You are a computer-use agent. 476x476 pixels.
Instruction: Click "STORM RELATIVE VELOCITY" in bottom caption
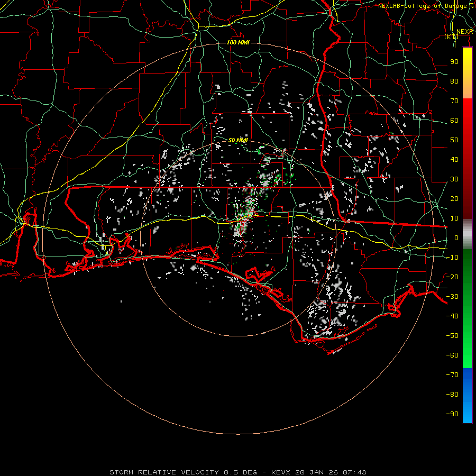pos(164,472)
